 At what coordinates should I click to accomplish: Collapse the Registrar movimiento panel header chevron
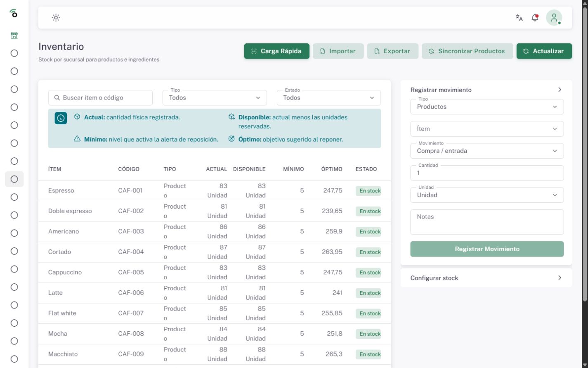[x=560, y=90]
